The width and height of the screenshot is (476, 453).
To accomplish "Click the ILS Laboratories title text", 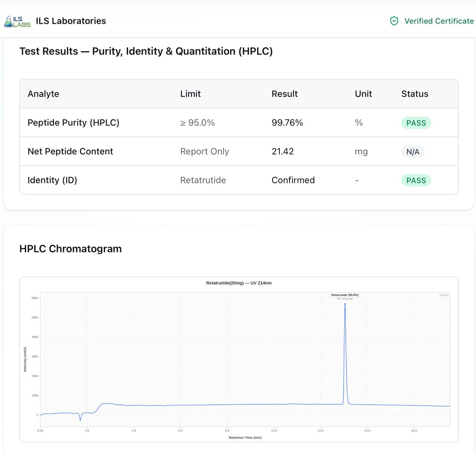I will [71, 21].
